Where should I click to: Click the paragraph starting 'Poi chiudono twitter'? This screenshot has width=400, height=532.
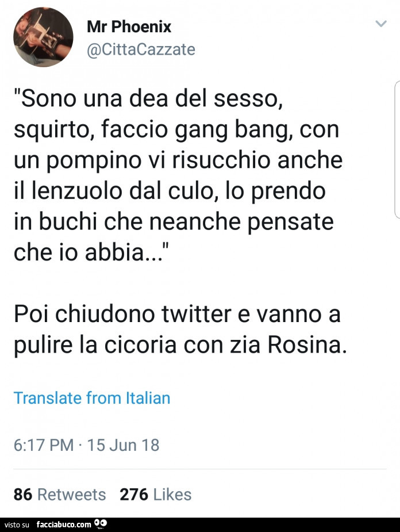(179, 330)
